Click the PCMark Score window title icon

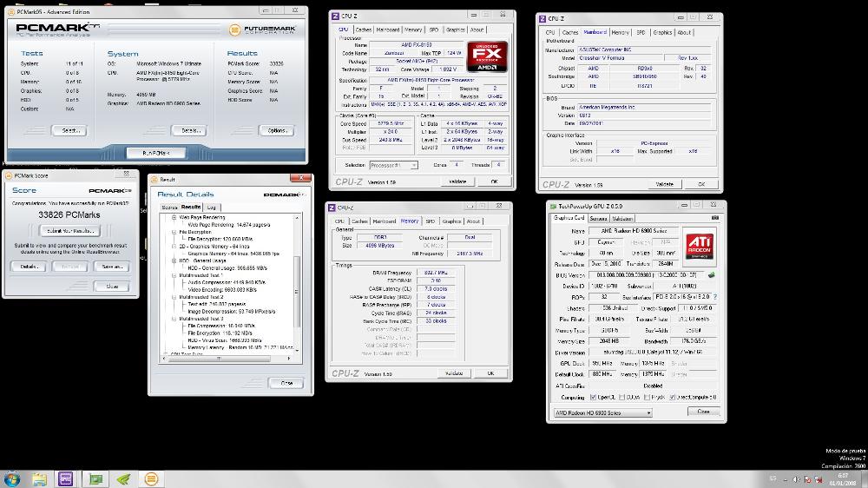[9, 175]
